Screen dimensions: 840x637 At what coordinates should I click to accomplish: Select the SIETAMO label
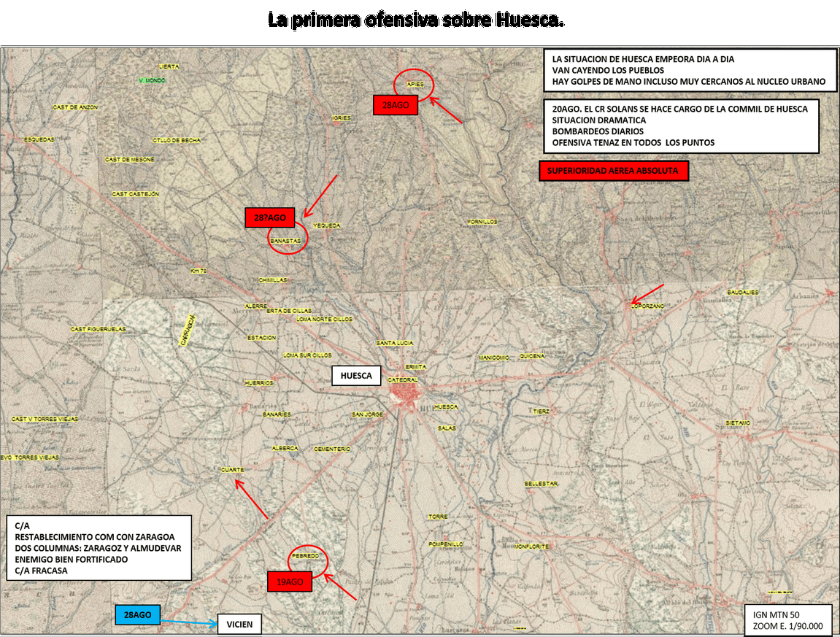739,423
